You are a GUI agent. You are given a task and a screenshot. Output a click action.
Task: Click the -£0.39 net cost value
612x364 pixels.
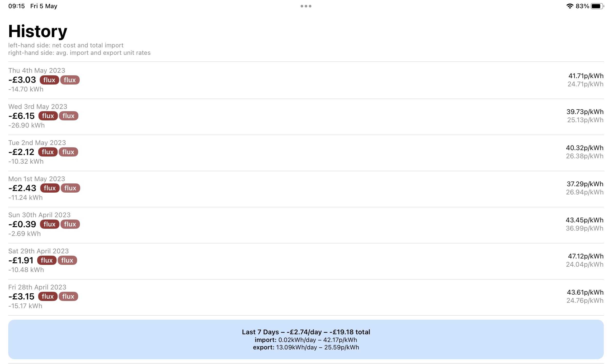click(x=22, y=224)
